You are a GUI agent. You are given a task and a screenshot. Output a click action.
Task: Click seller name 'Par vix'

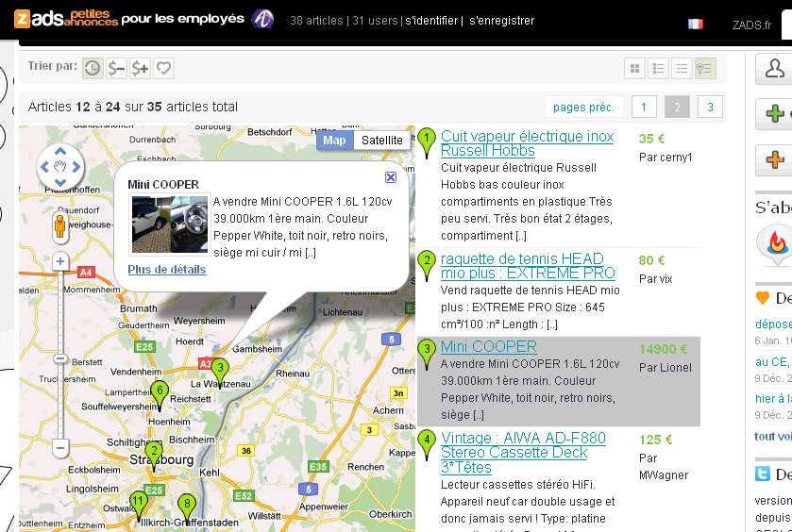click(656, 279)
